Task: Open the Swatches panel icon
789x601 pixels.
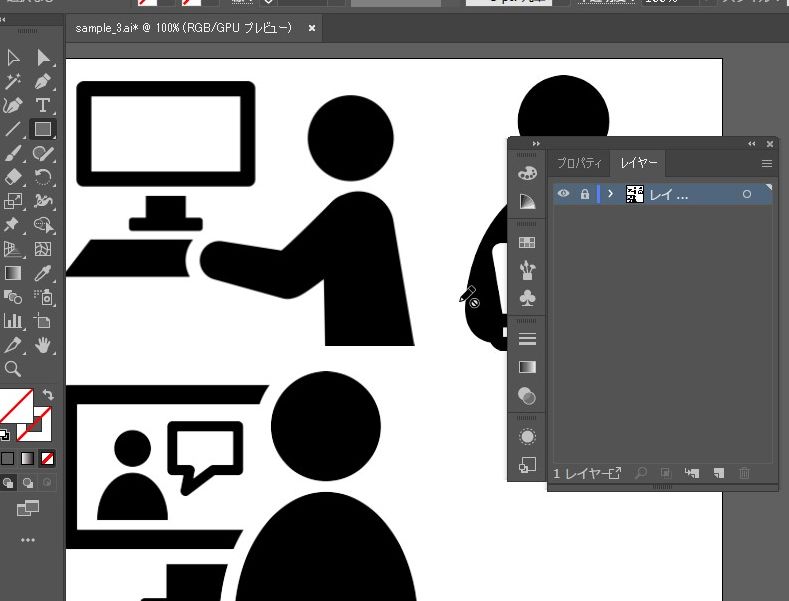Action: coord(527,242)
